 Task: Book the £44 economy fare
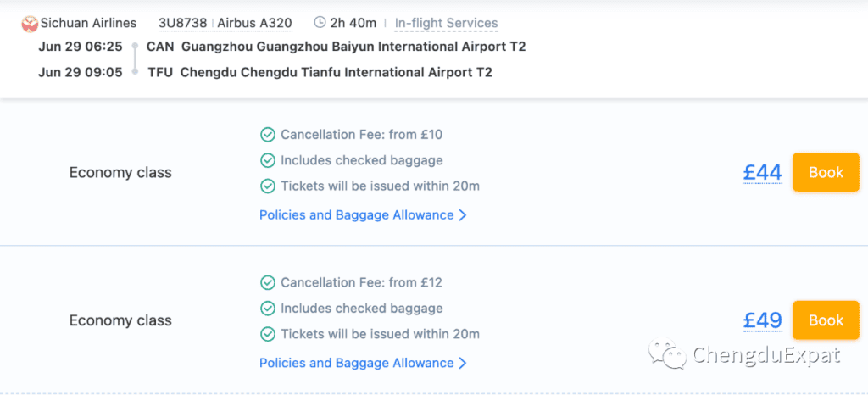(826, 173)
